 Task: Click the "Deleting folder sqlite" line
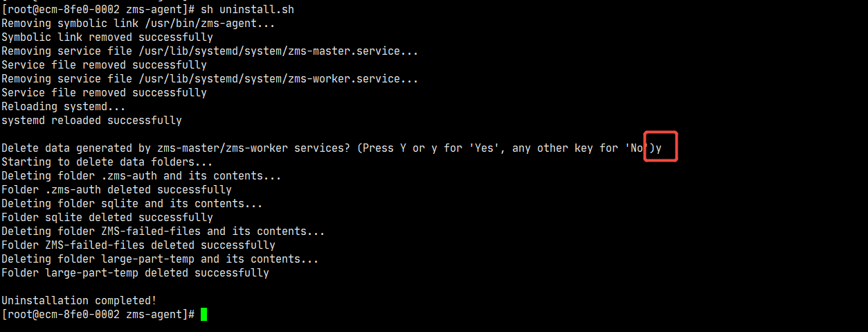[132, 204]
